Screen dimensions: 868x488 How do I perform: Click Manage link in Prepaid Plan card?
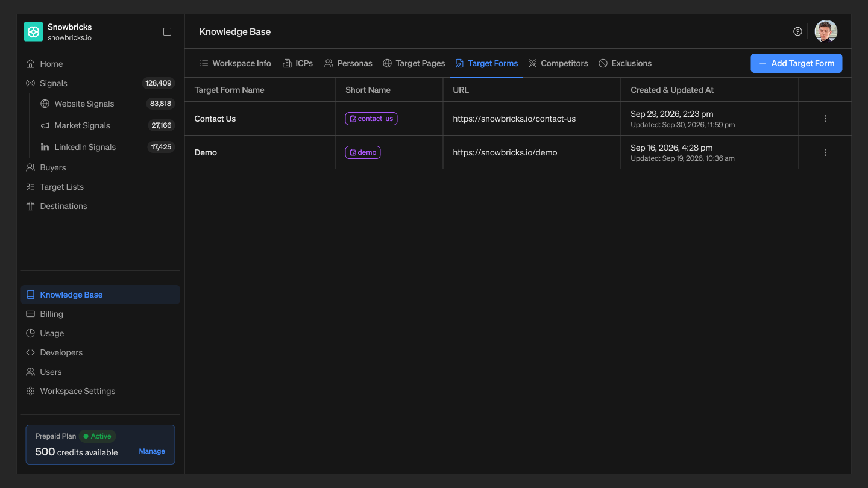(x=152, y=451)
